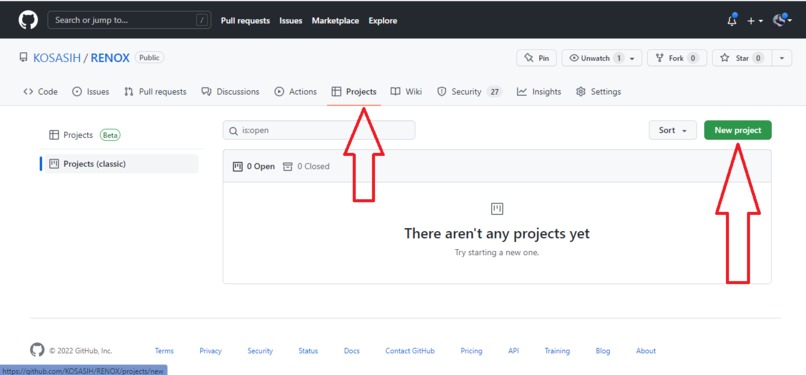Viewport: 806px width, 375px height.
Task: Open the Privacy footer link
Action: (211, 351)
